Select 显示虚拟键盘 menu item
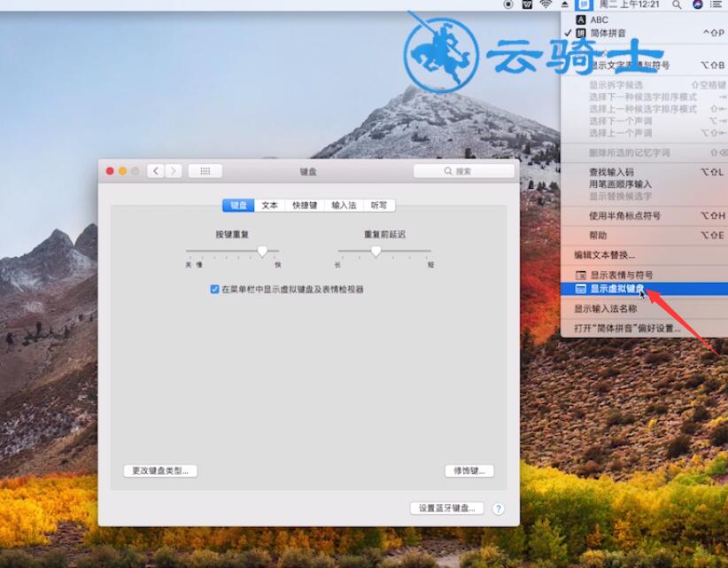Image resolution: width=728 pixels, height=568 pixels. click(x=645, y=289)
